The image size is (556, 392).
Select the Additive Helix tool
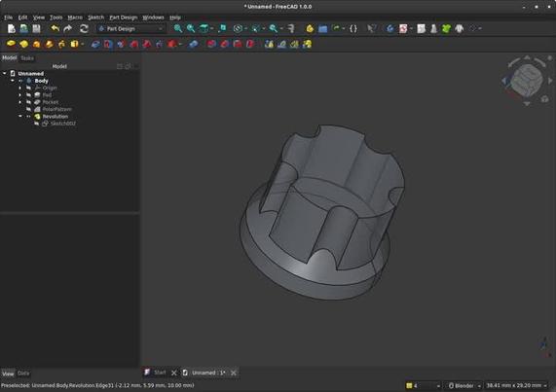point(61,44)
